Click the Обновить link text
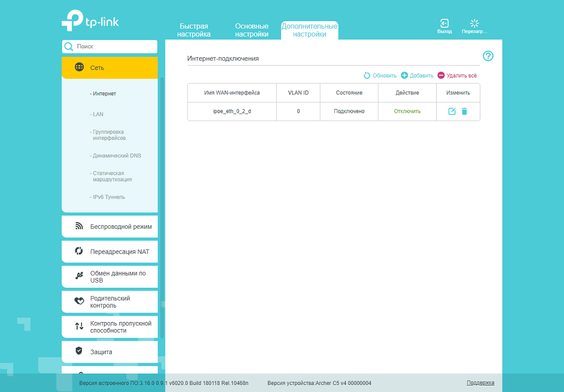The image size is (564, 392). (384, 76)
